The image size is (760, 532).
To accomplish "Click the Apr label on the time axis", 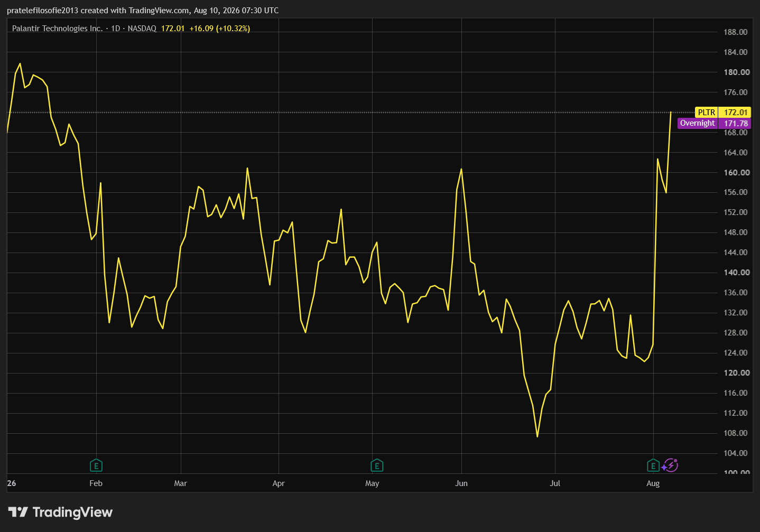I will click(279, 483).
